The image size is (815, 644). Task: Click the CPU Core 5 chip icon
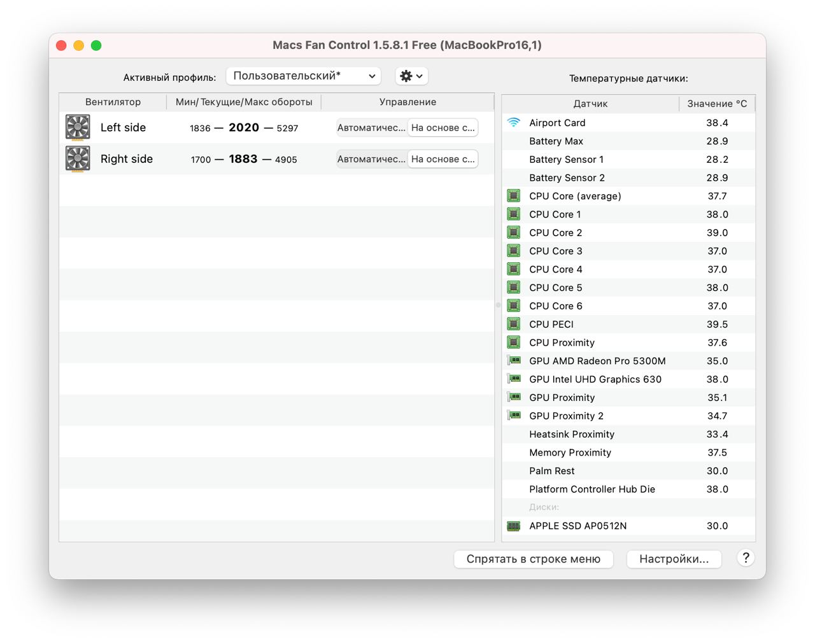[514, 288]
